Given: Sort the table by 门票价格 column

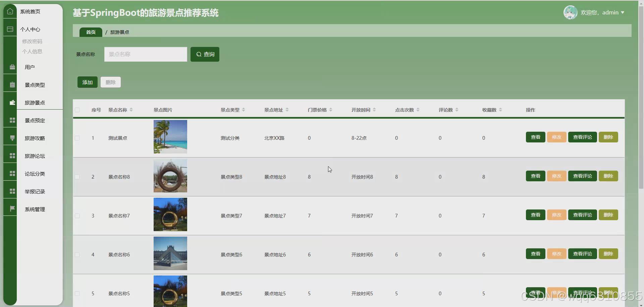Looking at the screenshot, I should click(331, 110).
